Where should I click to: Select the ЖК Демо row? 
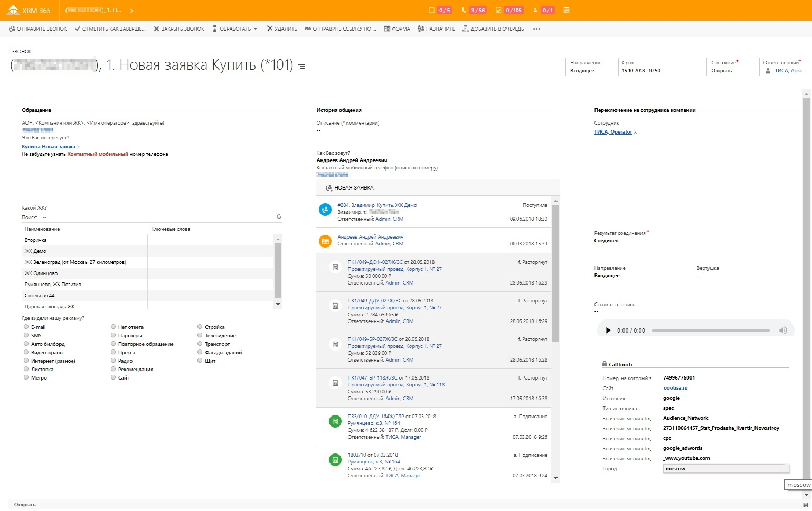point(148,251)
